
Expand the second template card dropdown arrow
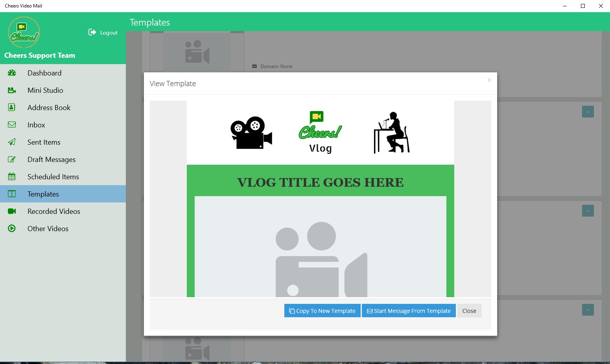[x=588, y=211]
